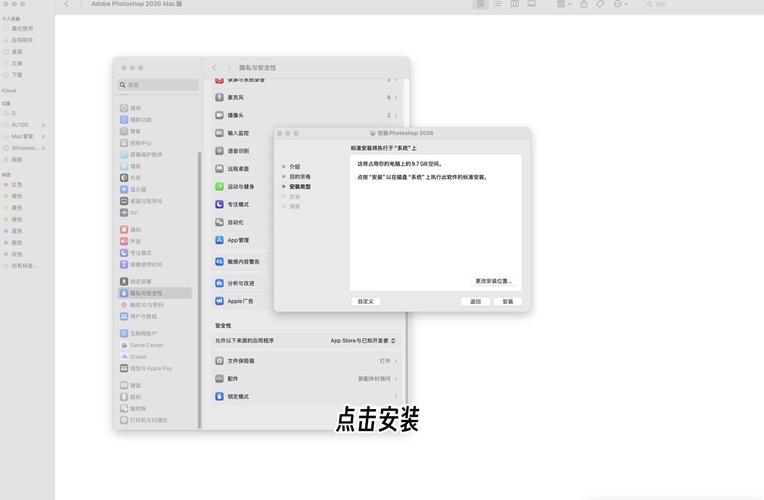Viewport: 764px width, 500px height.
Task: Open Finder action menu dropdown
Action: click(620, 4)
